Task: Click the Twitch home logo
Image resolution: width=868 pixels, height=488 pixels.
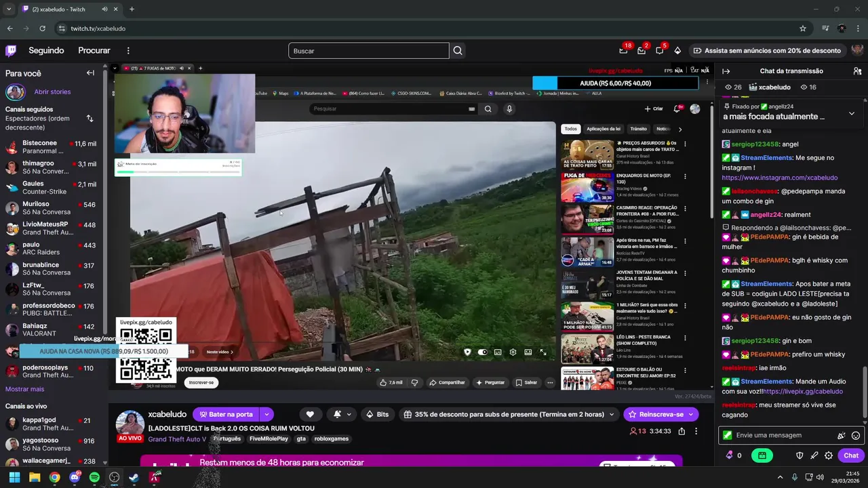Action: point(11,50)
